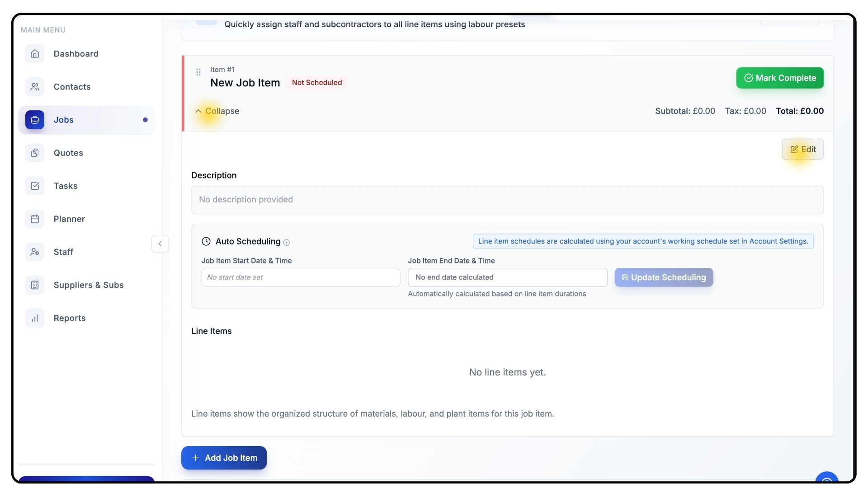
Task: Click the Update Scheduling button
Action: click(x=663, y=277)
